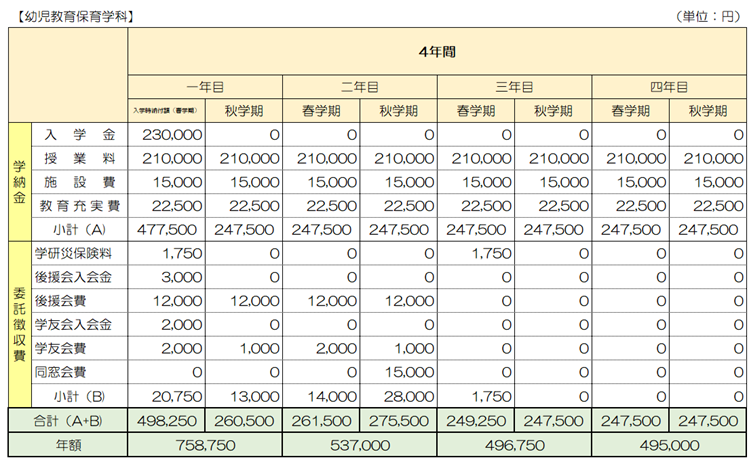The width and height of the screenshot is (749, 460).
Task: Click the 小計(B) row label
Action: pyautogui.click(x=80, y=396)
